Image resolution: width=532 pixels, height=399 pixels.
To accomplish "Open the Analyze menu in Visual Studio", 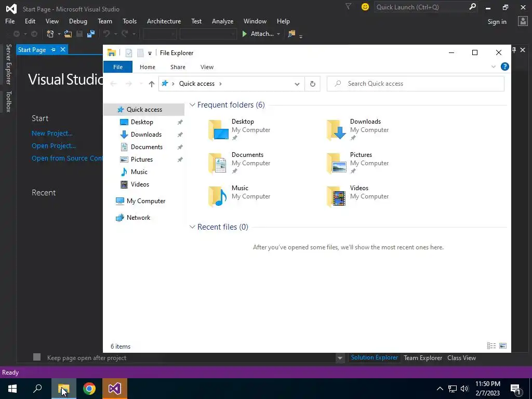I will click(222, 21).
